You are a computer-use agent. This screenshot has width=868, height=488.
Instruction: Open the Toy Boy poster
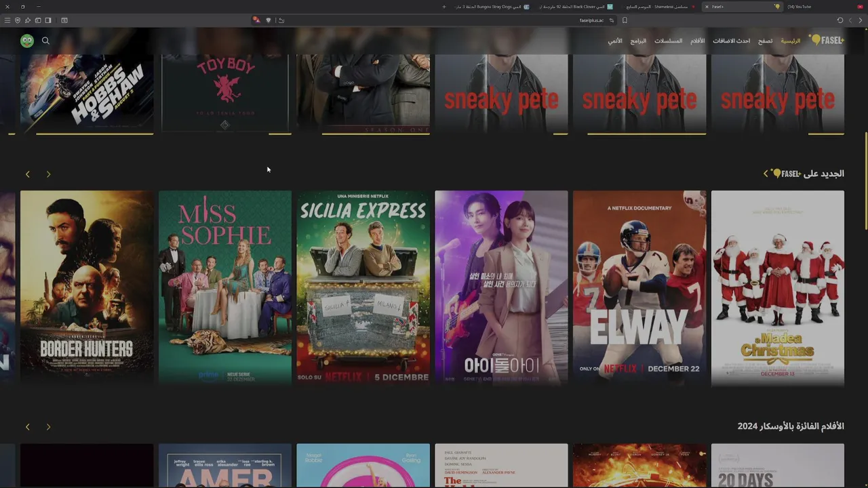[225, 94]
